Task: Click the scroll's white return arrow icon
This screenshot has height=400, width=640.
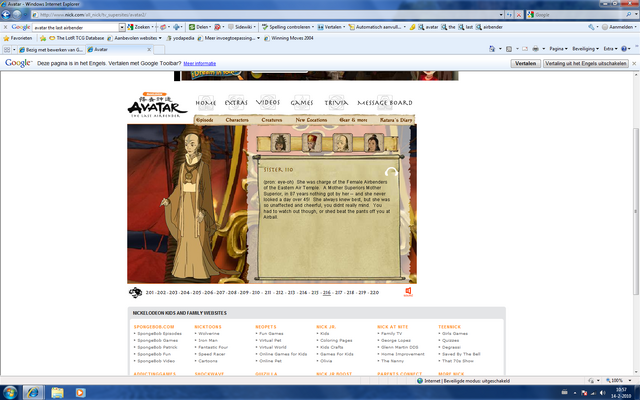Action: click(391, 171)
